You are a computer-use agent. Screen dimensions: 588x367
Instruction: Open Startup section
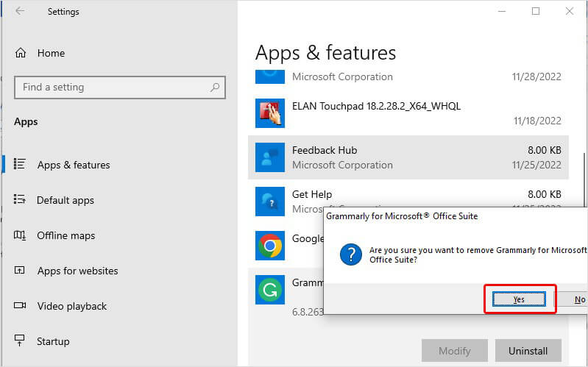[x=53, y=341]
